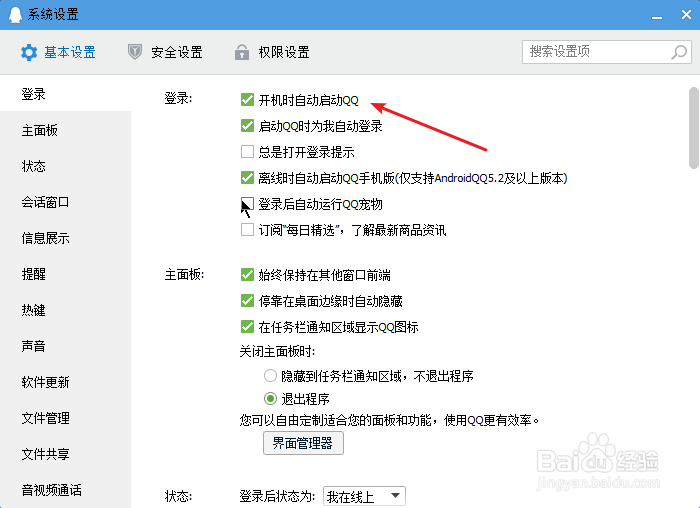The image size is (700, 508).
Task: Click the padlock icon for 权限设置
Action: [242, 52]
